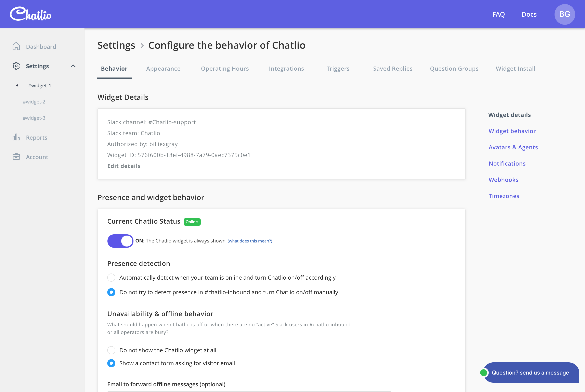Click the Reports bar chart icon
585x392 pixels.
pos(16,137)
